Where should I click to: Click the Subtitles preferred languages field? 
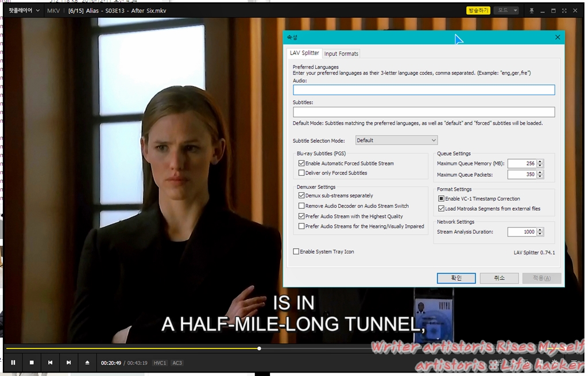pyautogui.click(x=424, y=112)
